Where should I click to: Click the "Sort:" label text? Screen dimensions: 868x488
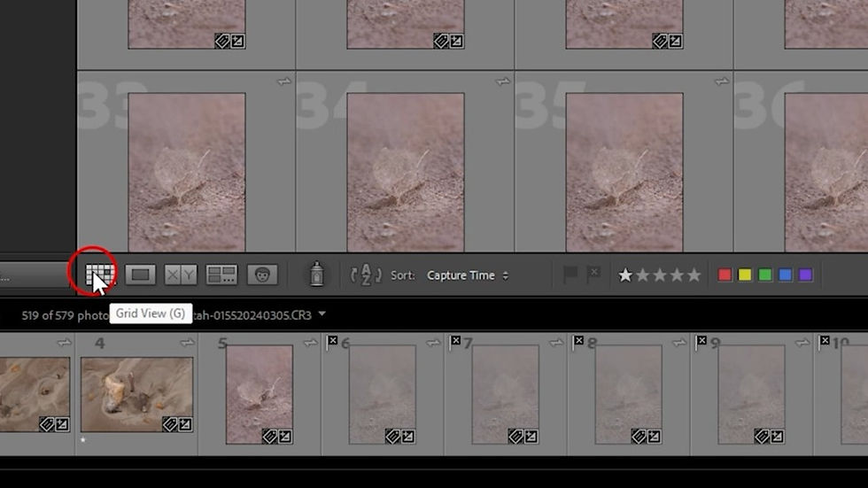click(x=402, y=275)
